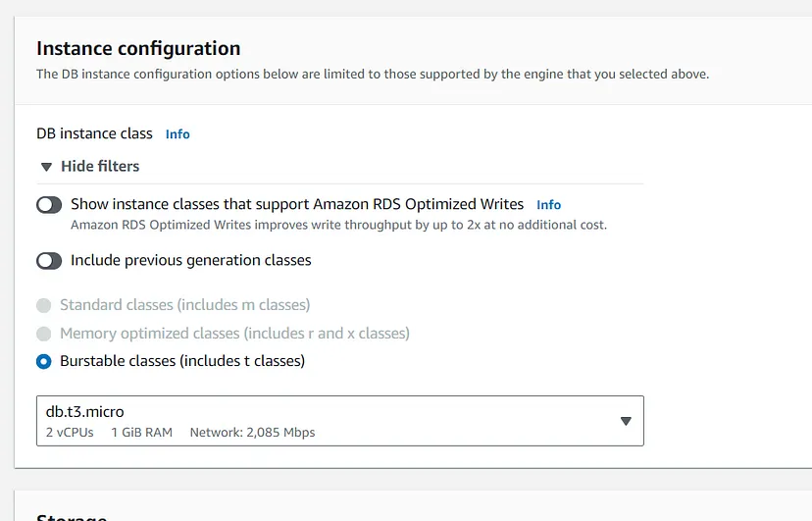812x521 pixels.
Task: Select the Burstable classes radio button
Action: [43, 361]
